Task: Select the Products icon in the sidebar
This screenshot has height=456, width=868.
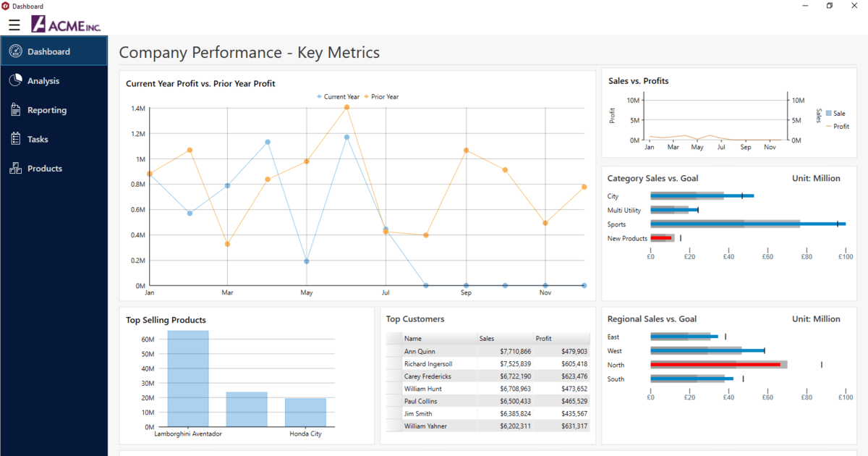Action: tap(16, 168)
